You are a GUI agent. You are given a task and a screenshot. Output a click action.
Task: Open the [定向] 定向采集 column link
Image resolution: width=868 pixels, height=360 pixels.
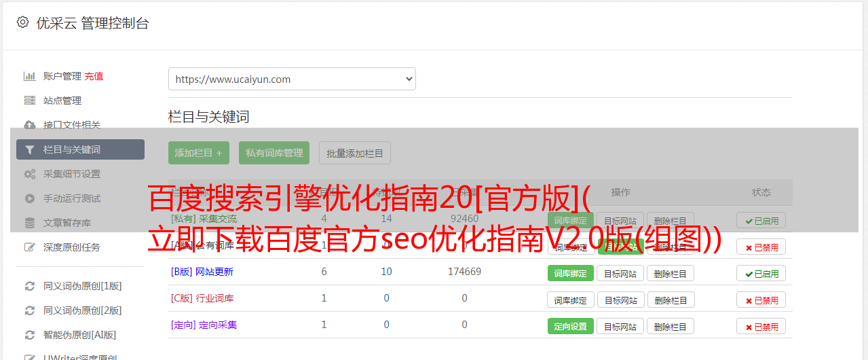tap(204, 325)
